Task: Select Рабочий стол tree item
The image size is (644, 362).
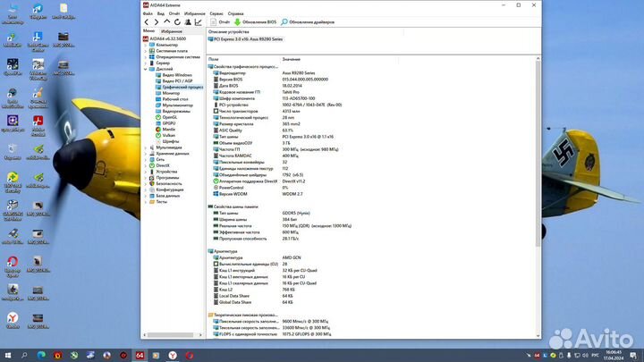Action: click(x=172, y=99)
